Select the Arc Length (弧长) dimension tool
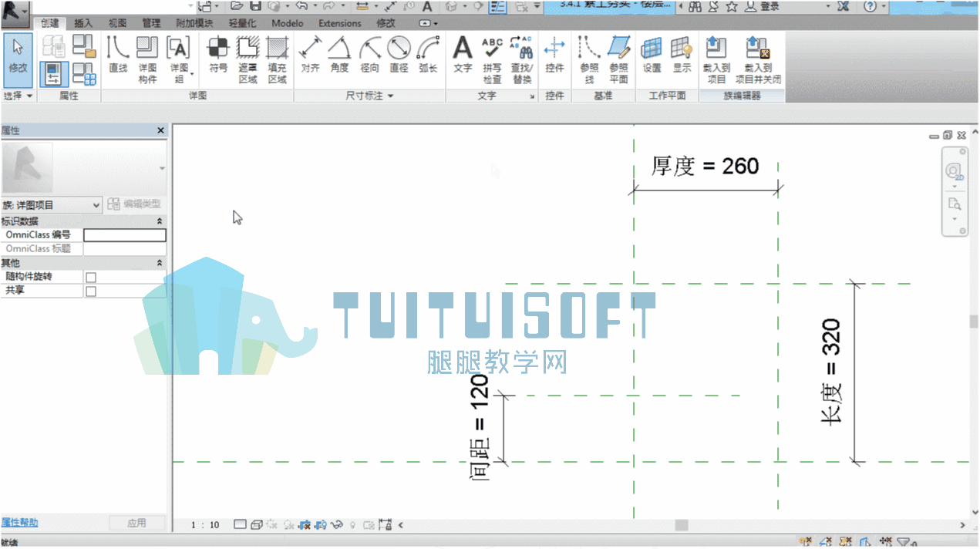The image size is (980, 549). pos(428,55)
